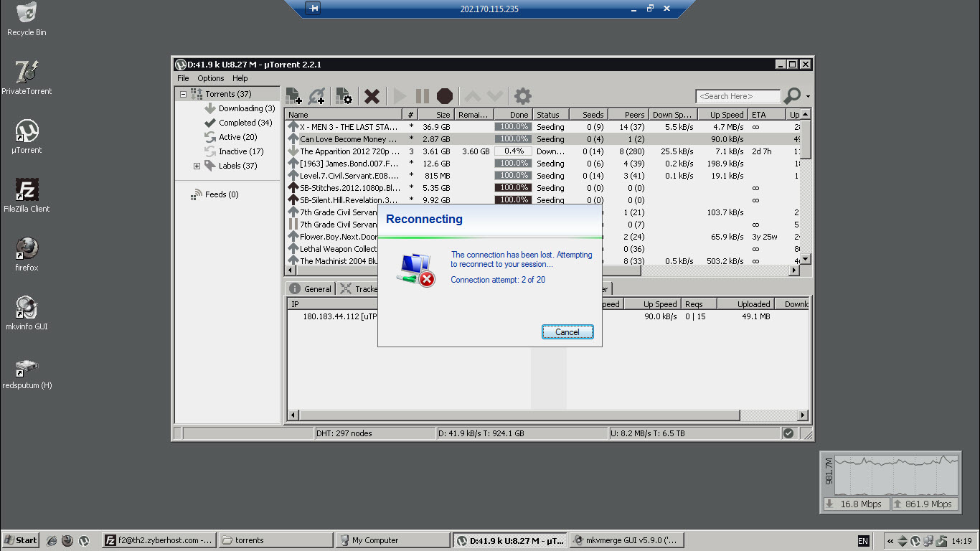The height and width of the screenshot is (551, 980).
Task: Select the Level.7.Civil.Servant.E08 torrent
Action: point(542,176)
